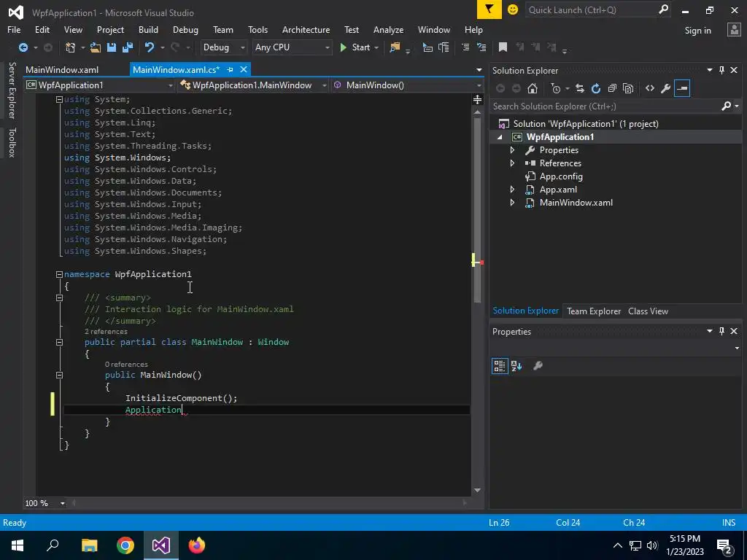Select App.config in Solution Explorer

coord(561,176)
